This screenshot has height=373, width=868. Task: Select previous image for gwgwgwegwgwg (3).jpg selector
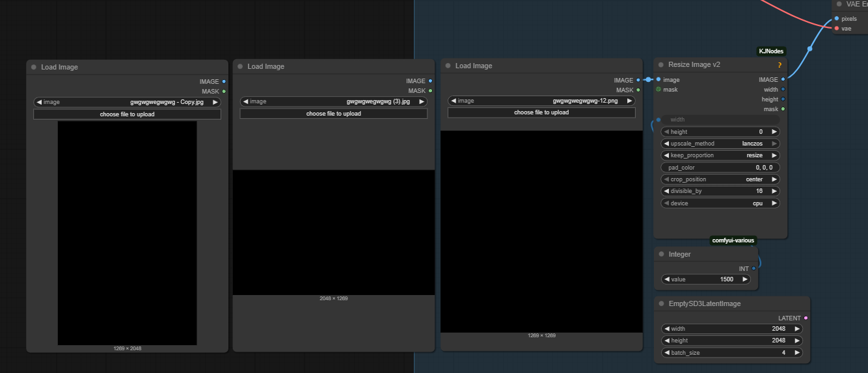(245, 101)
